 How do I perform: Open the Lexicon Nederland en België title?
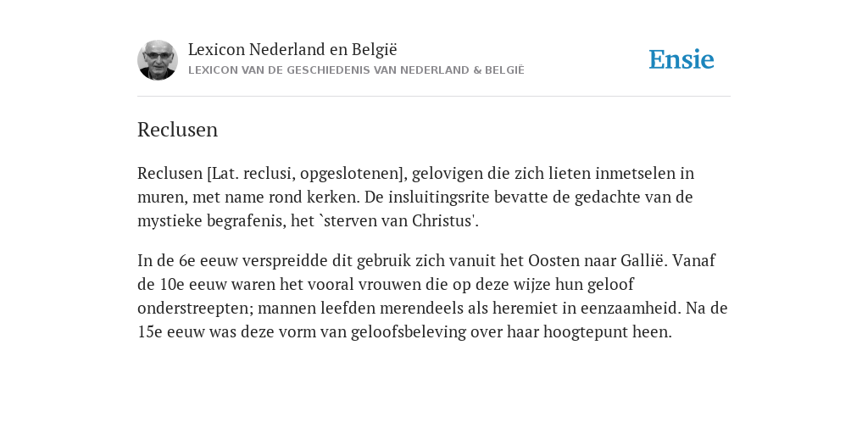(292, 49)
